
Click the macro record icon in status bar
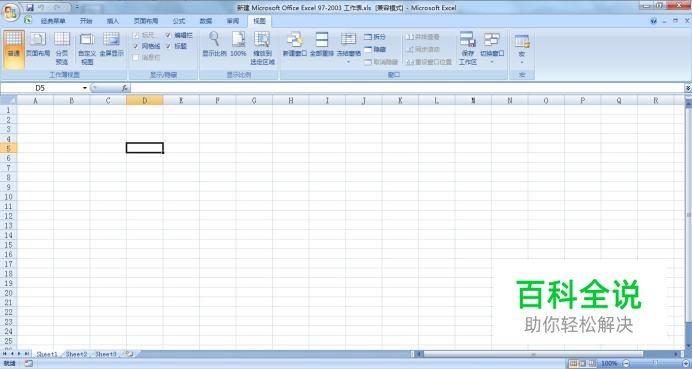coord(28,364)
